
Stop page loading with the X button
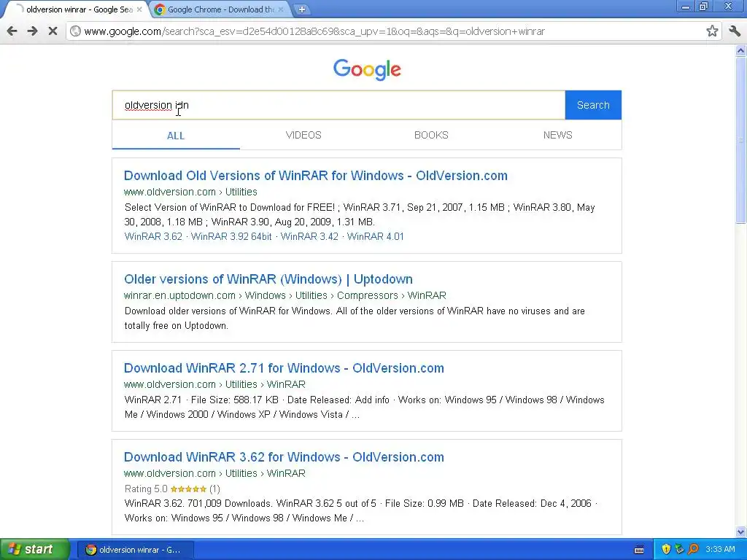(53, 31)
